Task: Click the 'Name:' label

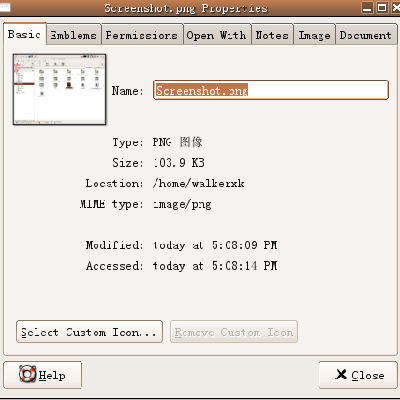Action: click(127, 91)
